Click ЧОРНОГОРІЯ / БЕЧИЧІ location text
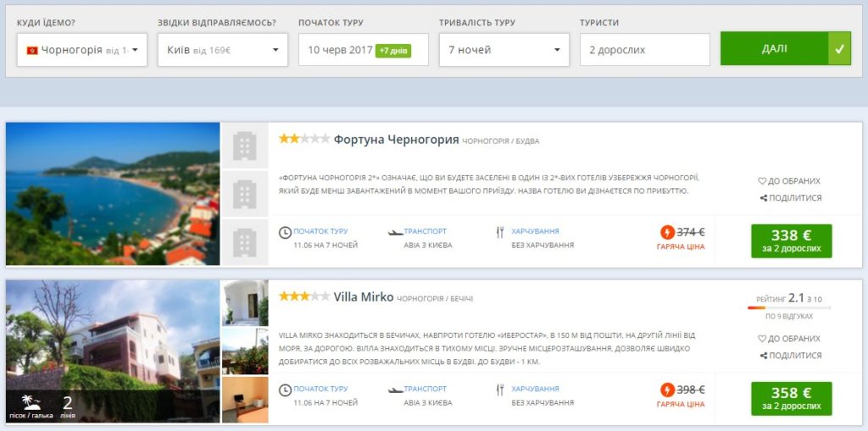 435,299
